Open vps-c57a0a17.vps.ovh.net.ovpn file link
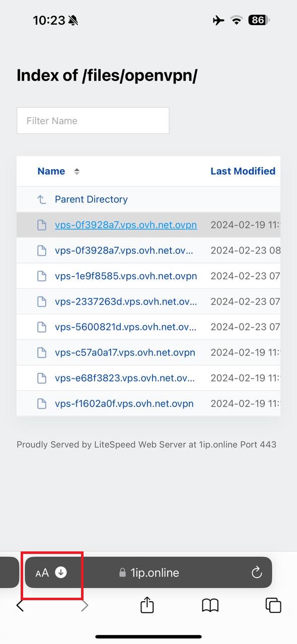297x644 pixels. tap(125, 352)
